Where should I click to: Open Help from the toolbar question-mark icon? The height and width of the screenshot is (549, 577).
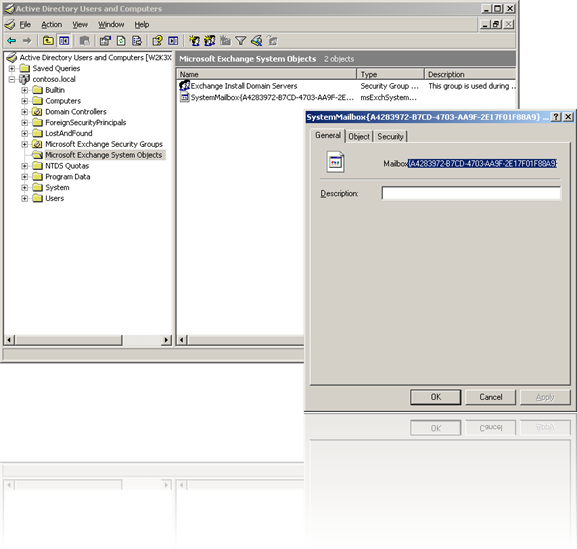pos(157,40)
